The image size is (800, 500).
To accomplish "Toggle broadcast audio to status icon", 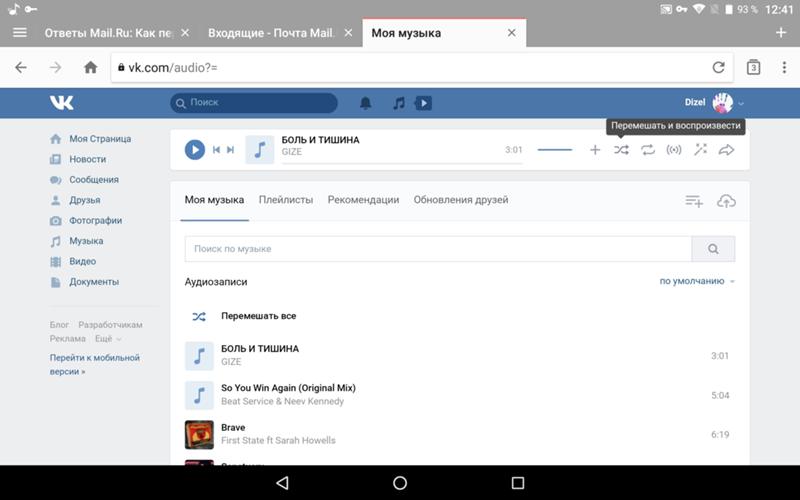I will coord(674,150).
